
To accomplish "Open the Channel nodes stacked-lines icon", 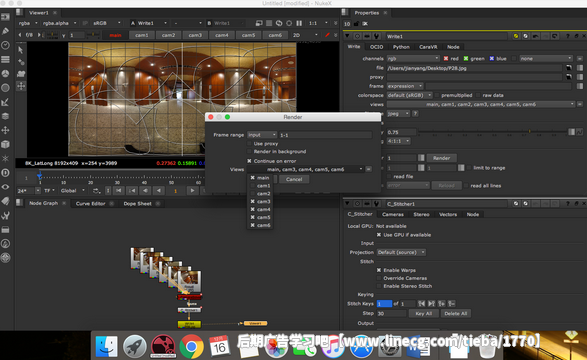I will (x=5, y=60).
